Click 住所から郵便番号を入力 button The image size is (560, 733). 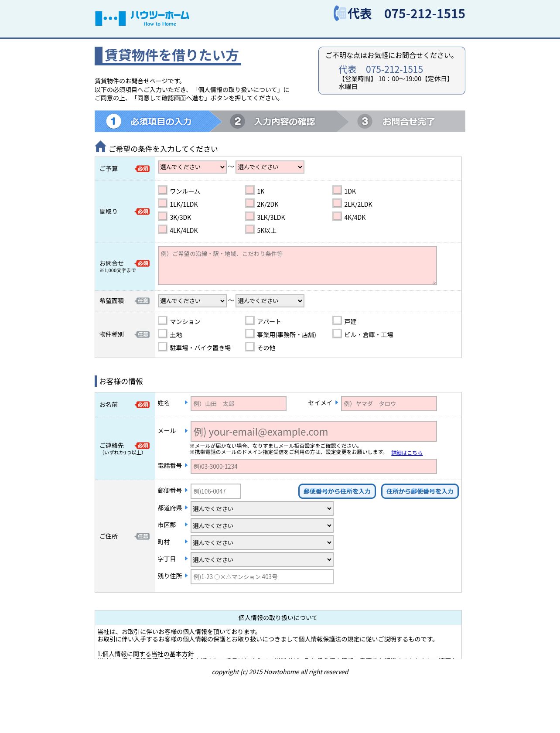pyautogui.click(x=420, y=491)
